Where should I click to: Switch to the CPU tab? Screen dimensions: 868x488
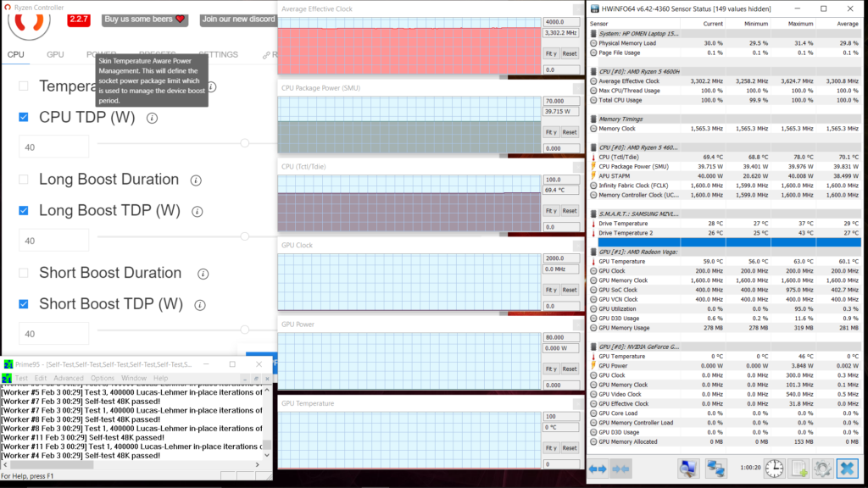point(15,55)
